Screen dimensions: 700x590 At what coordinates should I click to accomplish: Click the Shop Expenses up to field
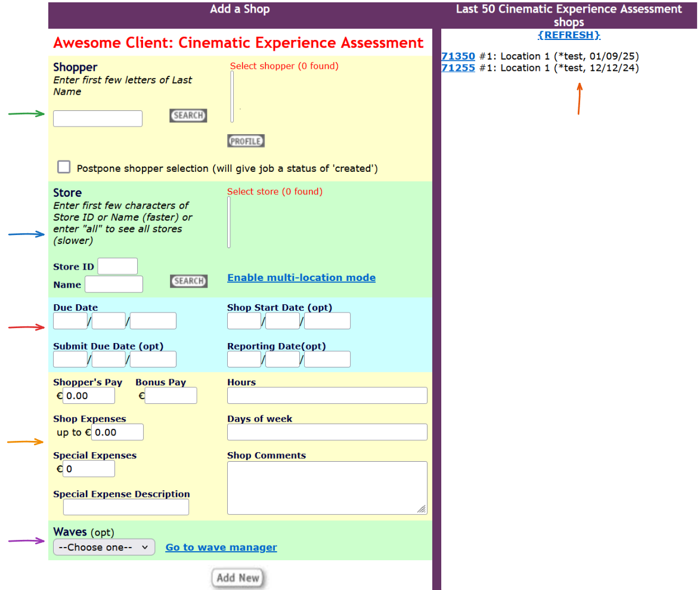click(x=117, y=433)
